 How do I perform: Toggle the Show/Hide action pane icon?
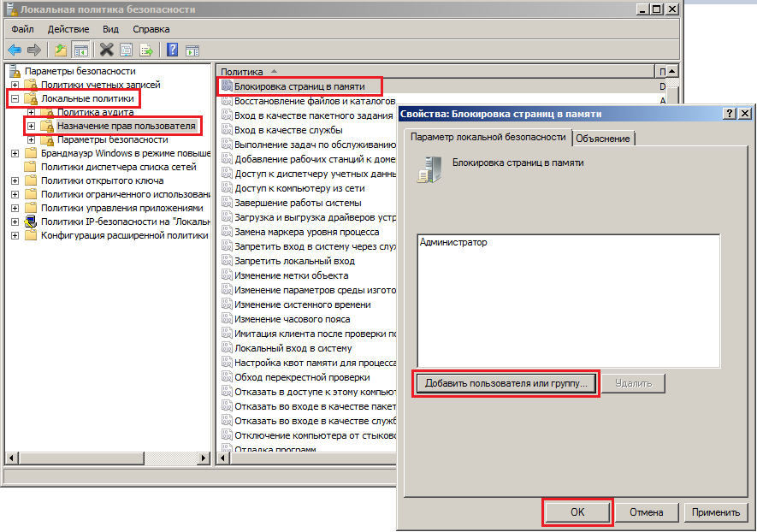pos(192,50)
